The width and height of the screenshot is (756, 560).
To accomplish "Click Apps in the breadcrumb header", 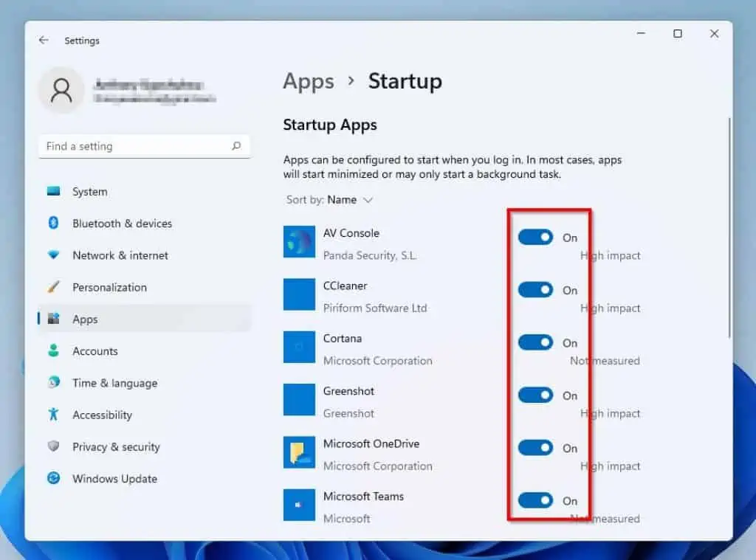I will click(308, 81).
